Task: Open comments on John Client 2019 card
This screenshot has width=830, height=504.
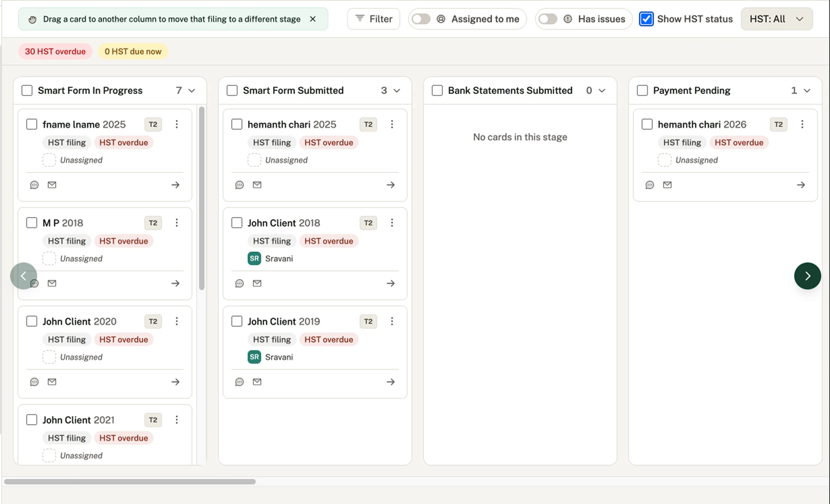Action: [240, 382]
